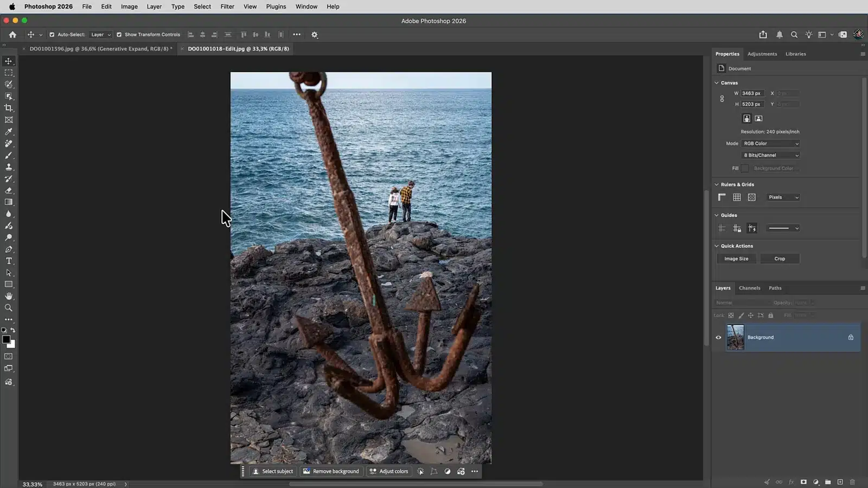Image resolution: width=868 pixels, height=488 pixels.
Task: Open the options bar settings gear
Action: (315, 35)
